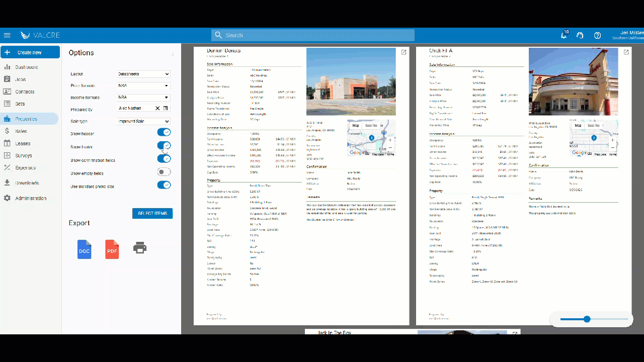Open the Income formats dropdown
The height and width of the screenshot is (362, 644).
(x=144, y=98)
